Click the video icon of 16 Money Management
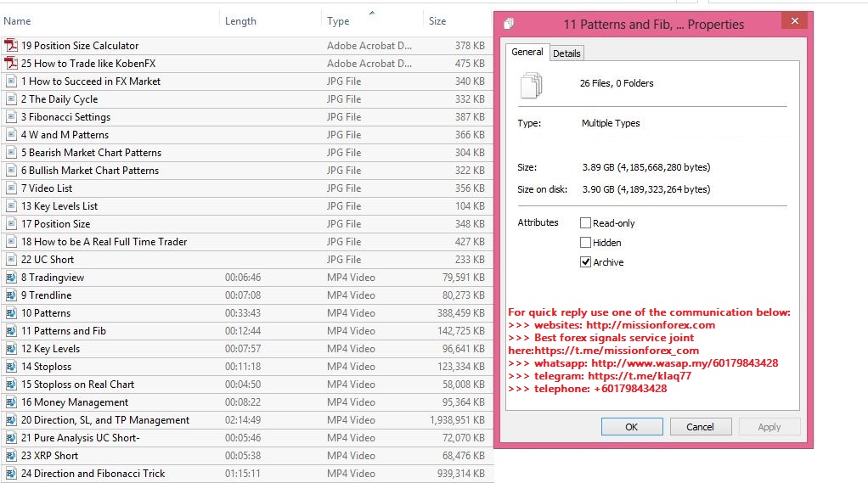This screenshot has height=483, width=868. coord(11,402)
